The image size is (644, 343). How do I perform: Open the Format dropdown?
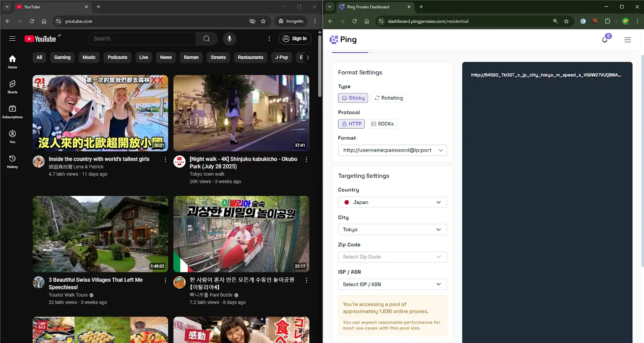(392, 150)
